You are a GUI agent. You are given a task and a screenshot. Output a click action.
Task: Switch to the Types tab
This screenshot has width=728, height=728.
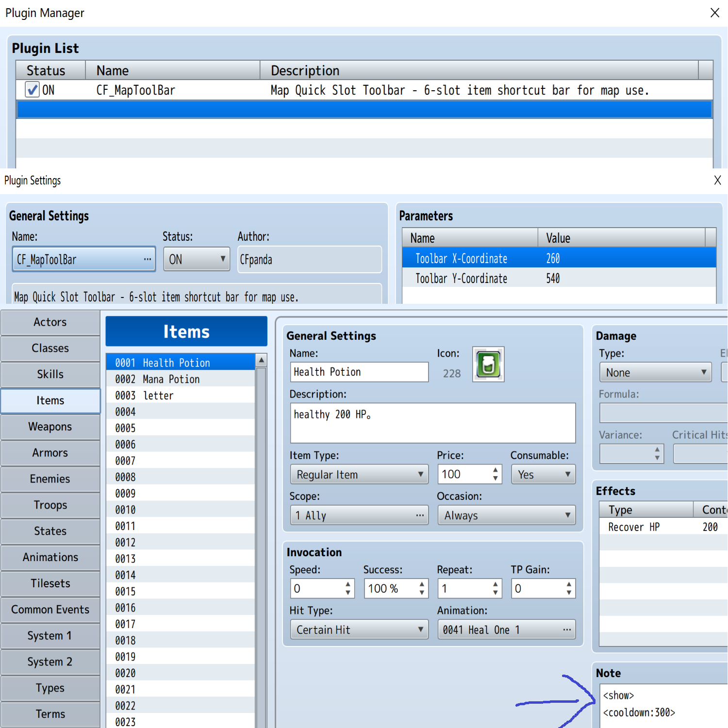(x=50, y=688)
